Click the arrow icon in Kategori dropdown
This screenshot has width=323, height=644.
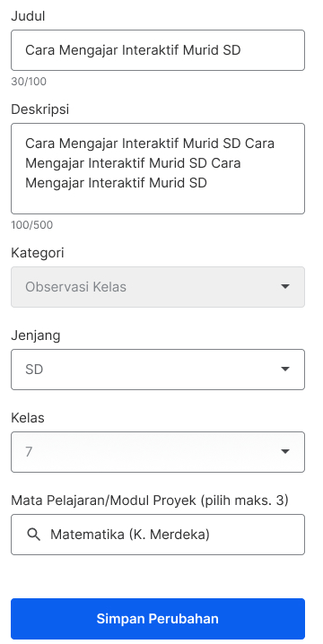point(285,287)
